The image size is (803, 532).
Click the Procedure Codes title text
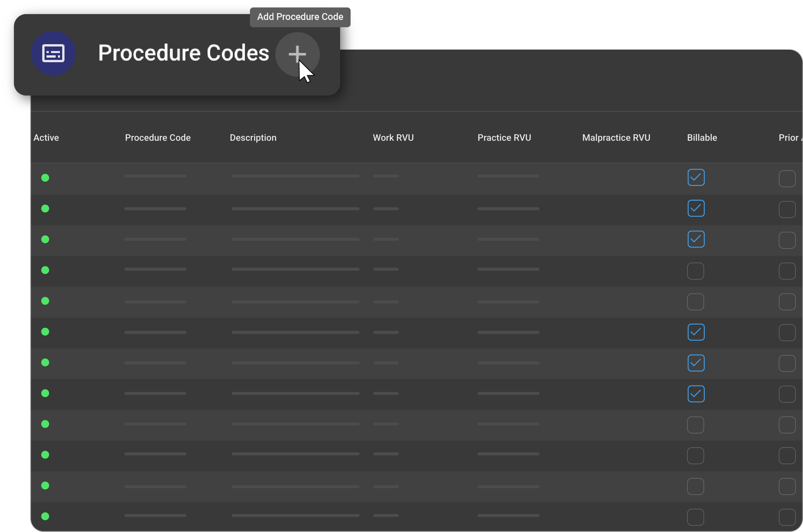(x=184, y=53)
